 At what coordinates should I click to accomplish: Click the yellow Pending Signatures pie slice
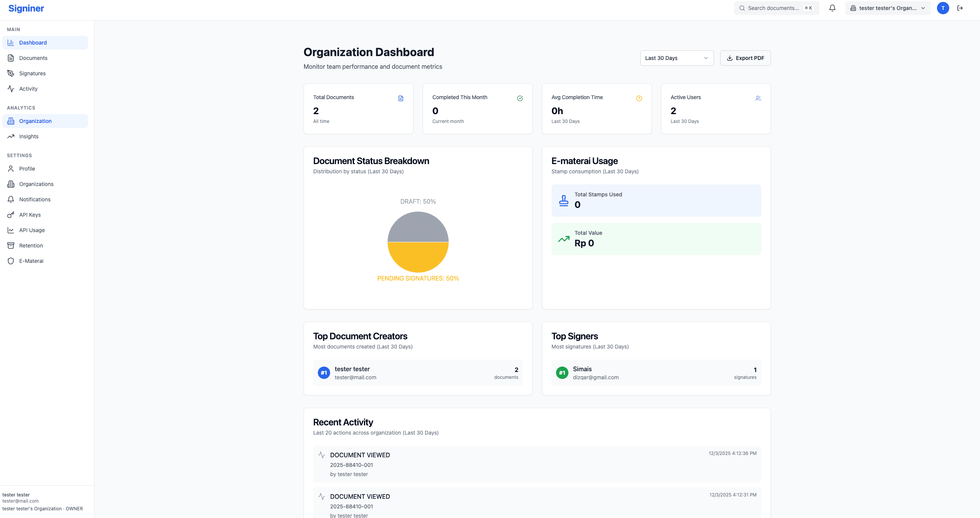(x=417, y=257)
